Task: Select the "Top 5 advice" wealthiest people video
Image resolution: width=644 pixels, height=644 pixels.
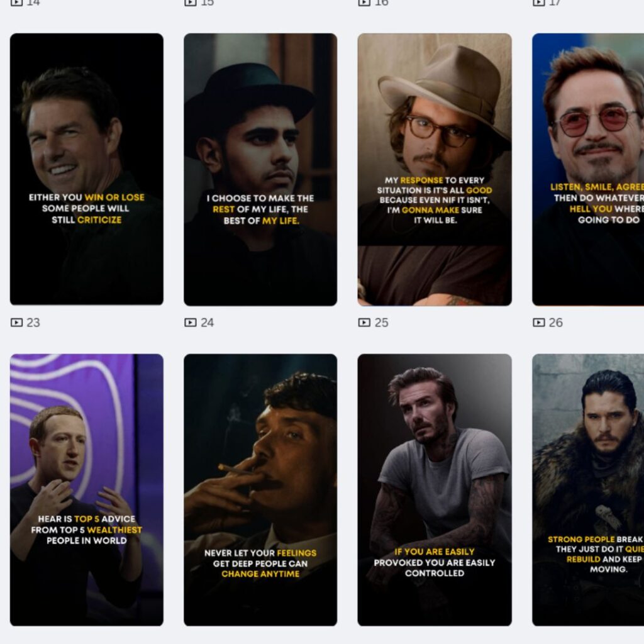Action: point(87,490)
